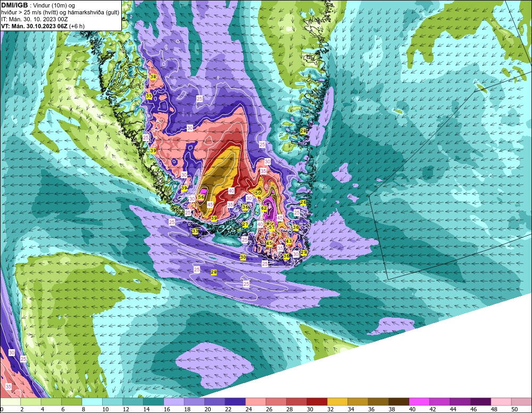Select the 16–18 m/s lavender legend swatch
The width and height of the screenshot is (532, 413).
(x=174, y=402)
